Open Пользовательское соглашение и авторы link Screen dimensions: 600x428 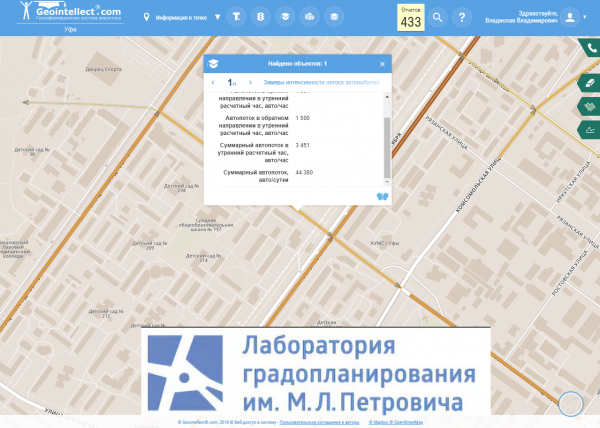coord(320,422)
